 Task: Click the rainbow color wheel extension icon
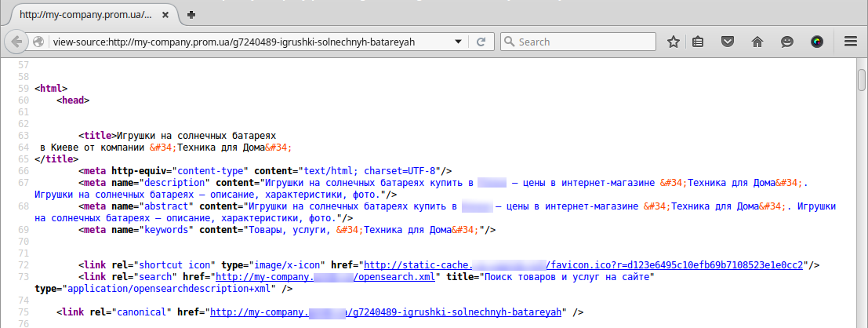tap(817, 42)
